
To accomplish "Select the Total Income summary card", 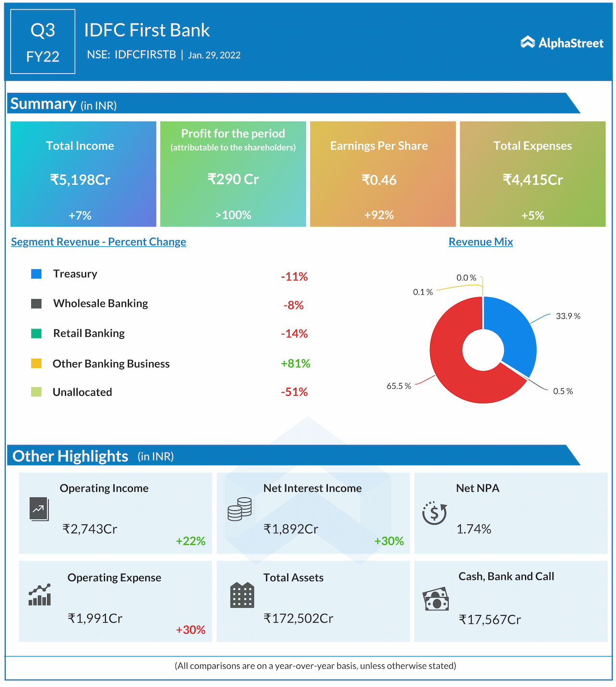I will (83, 174).
